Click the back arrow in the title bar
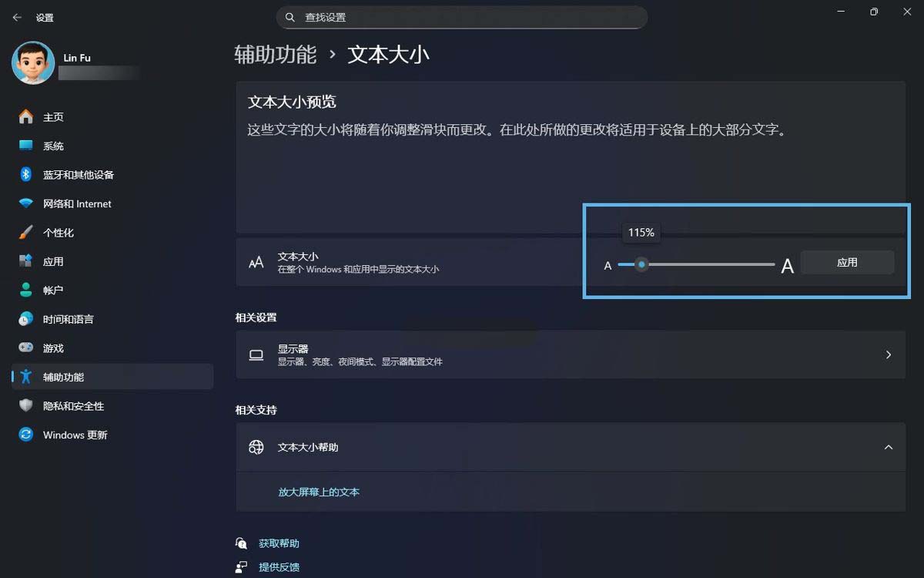Screen dimensions: 924x578 17,17
